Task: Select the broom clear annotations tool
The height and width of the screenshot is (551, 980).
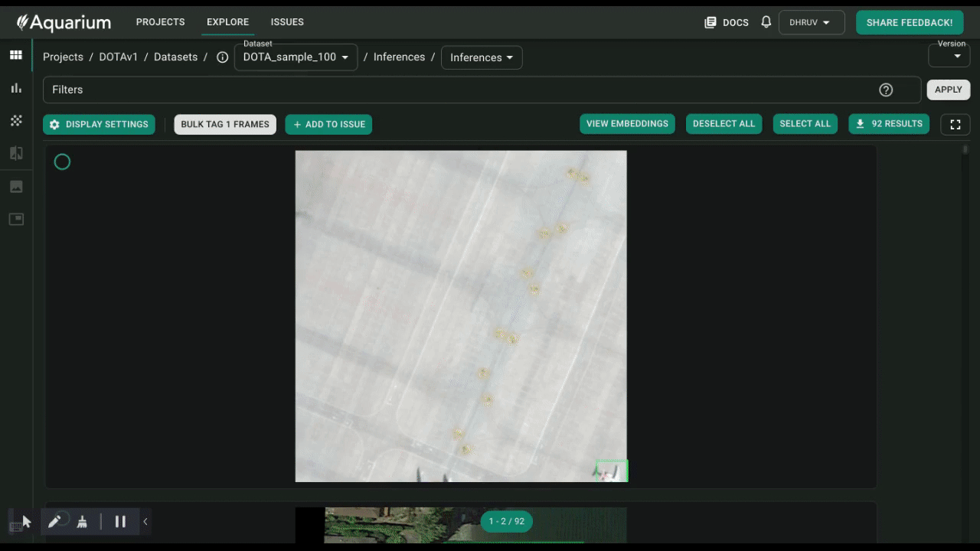Action: pos(82,522)
